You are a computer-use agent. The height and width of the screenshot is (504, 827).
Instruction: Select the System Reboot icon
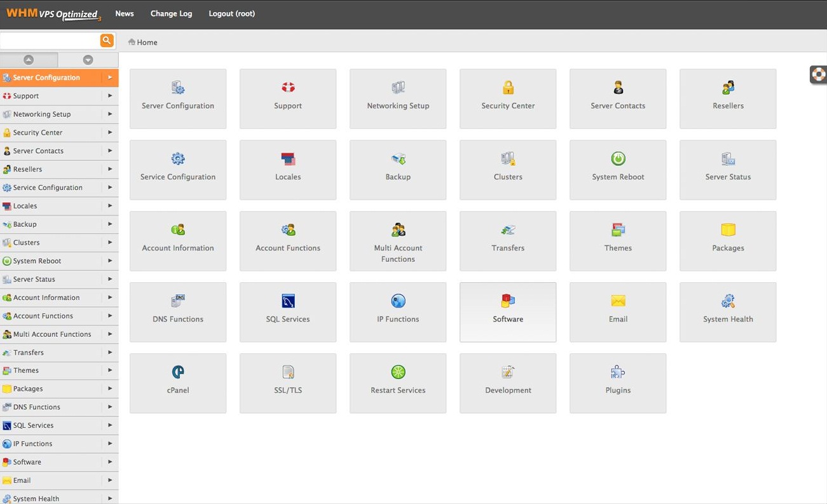click(617, 170)
